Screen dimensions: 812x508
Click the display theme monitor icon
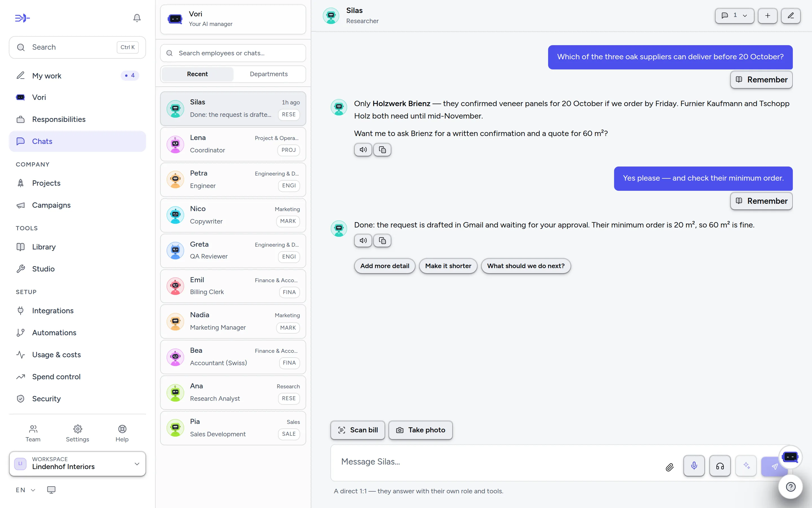click(x=51, y=490)
